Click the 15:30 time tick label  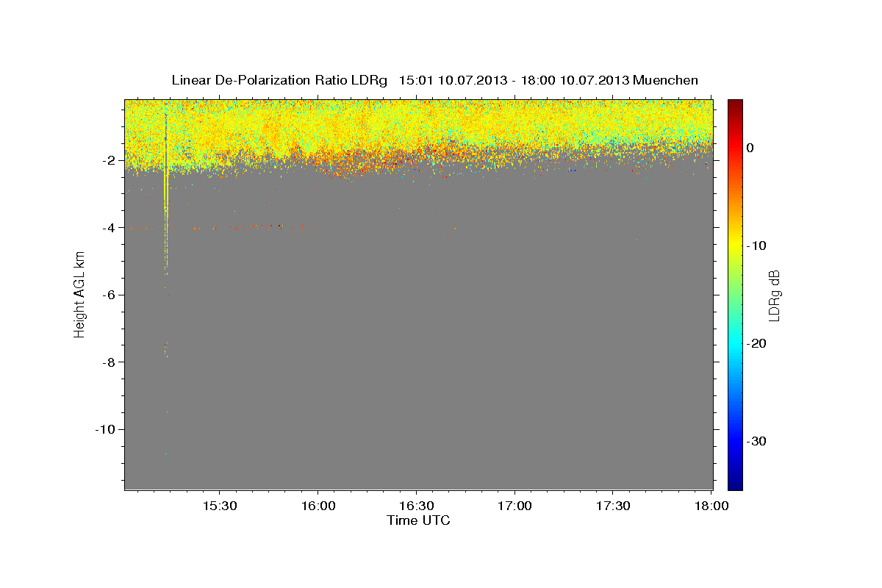click(x=219, y=506)
